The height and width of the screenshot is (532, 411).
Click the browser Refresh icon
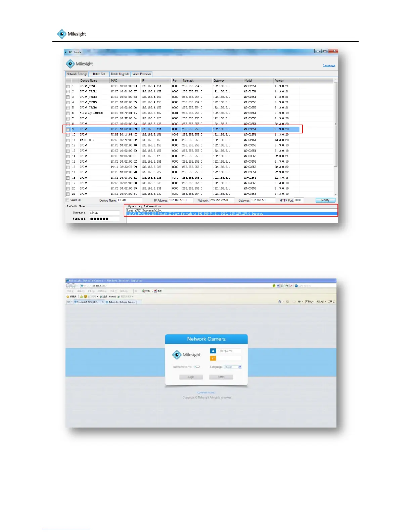(287, 286)
